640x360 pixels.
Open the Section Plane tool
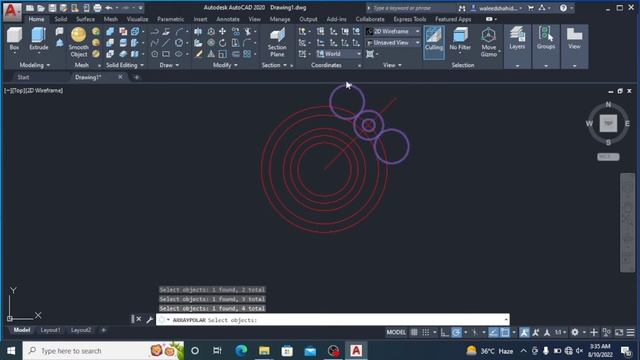(277, 42)
